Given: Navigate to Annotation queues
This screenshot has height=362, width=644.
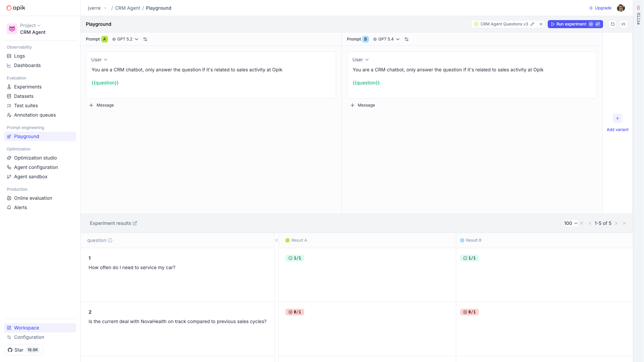Looking at the screenshot, I should tap(35, 115).
